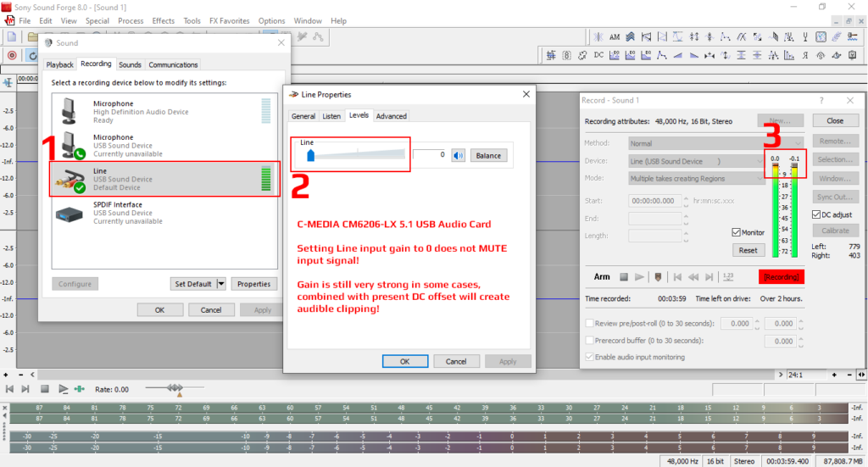Image resolution: width=868 pixels, height=467 pixels.
Task: Enable Review pre/post-roll checkbox
Action: click(590, 324)
